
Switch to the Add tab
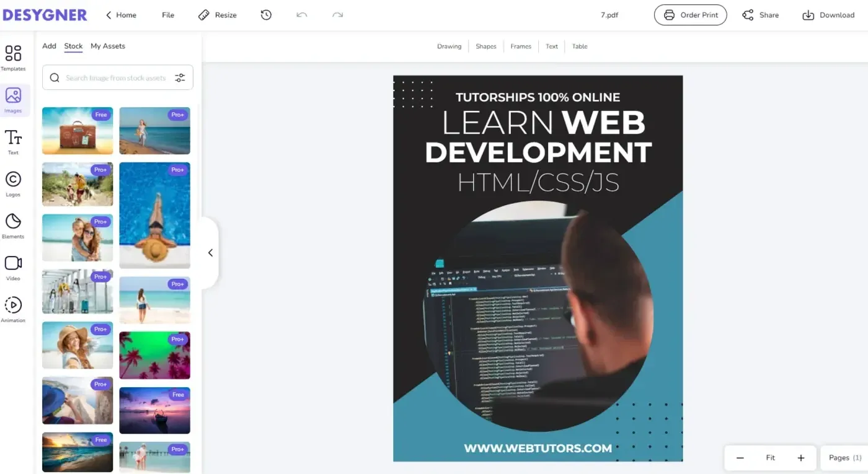(x=49, y=46)
